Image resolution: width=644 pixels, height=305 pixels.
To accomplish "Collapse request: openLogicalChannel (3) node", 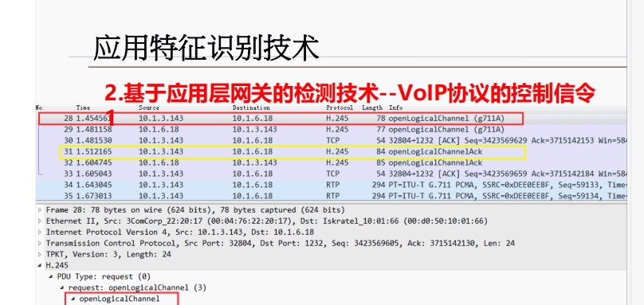I will pyautogui.click(x=62, y=287).
